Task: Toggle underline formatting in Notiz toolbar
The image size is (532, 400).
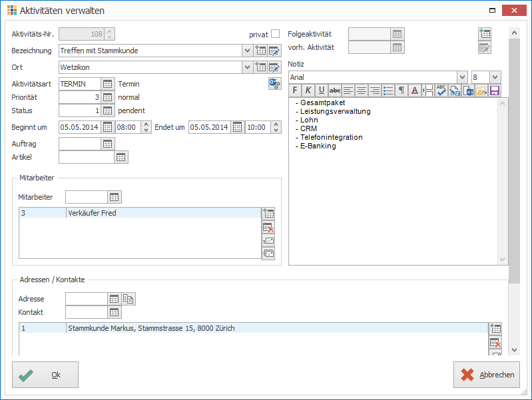Action: (322, 91)
